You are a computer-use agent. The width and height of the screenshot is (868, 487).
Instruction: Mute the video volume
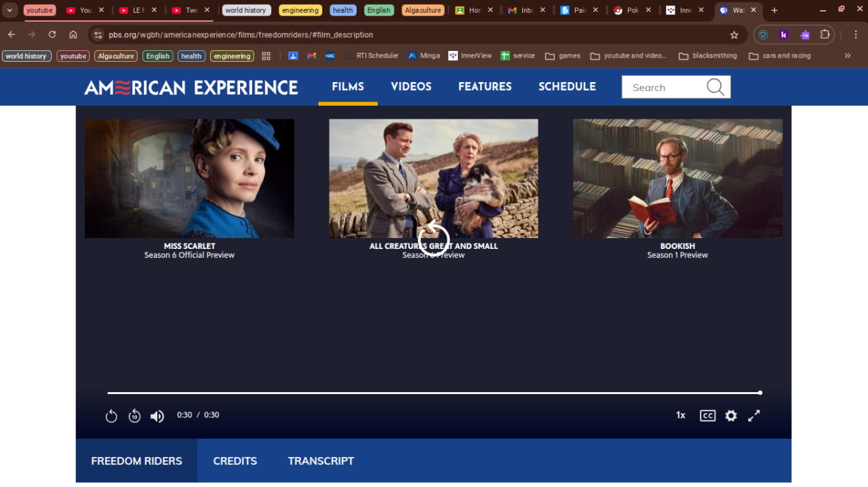click(x=157, y=416)
